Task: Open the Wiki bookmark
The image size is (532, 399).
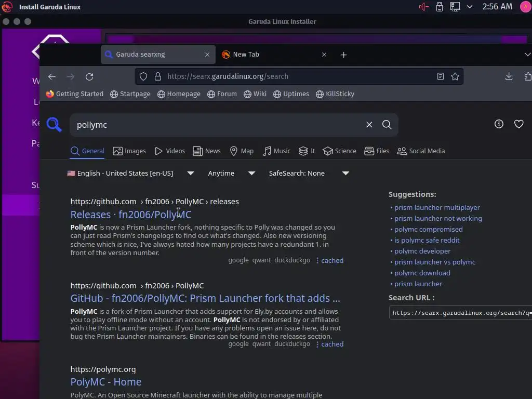Action: tap(255, 94)
